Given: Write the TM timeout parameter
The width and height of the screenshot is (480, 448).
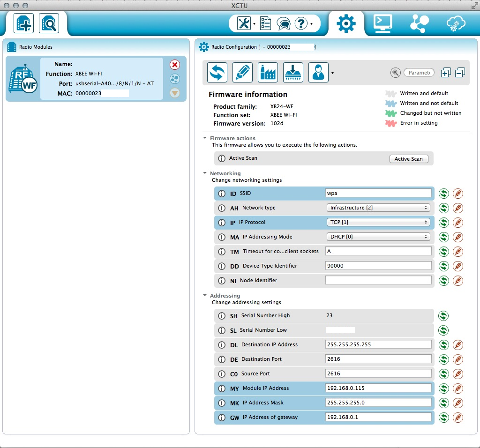Looking at the screenshot, I should click(x=458, y=252).
